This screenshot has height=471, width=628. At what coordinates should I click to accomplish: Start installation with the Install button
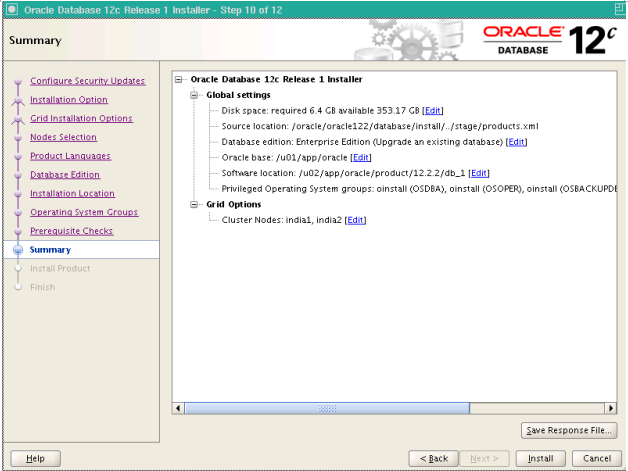tap(541, 459)
